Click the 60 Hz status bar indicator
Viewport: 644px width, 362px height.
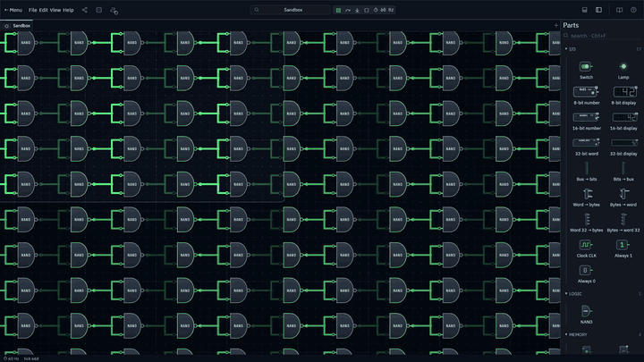11,358
